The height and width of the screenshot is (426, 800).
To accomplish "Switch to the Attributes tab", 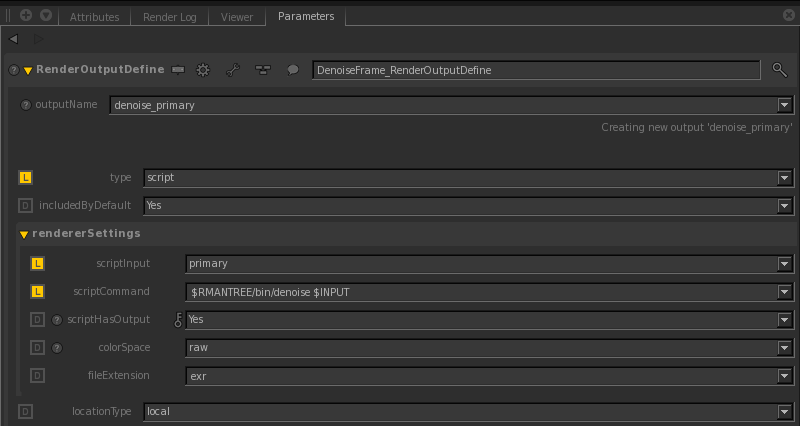I will click(x=95, y=17).
